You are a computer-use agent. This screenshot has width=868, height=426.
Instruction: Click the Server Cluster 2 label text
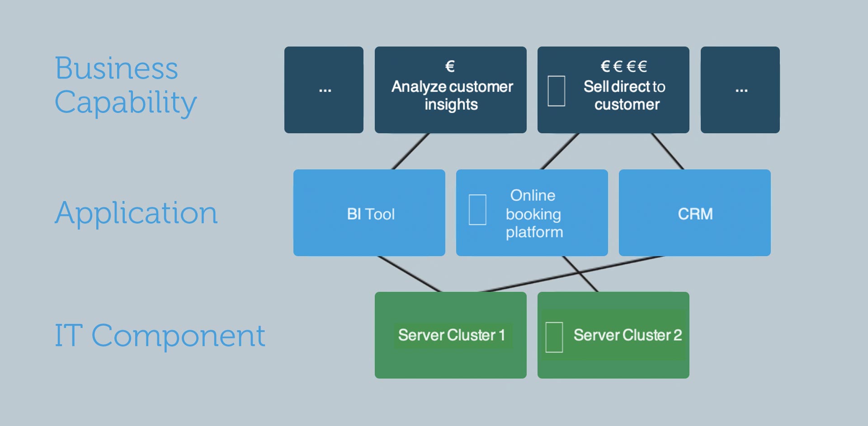(x=627, y=335)
